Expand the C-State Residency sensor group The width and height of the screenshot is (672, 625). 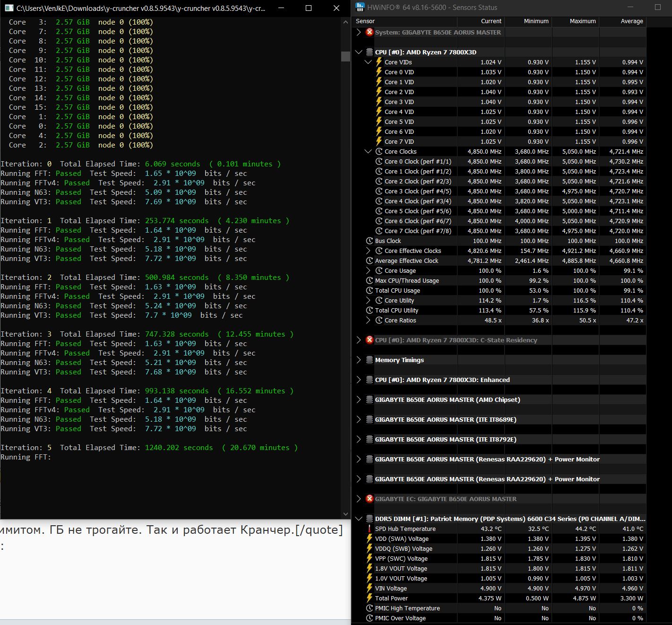click(x=359, y=340)
